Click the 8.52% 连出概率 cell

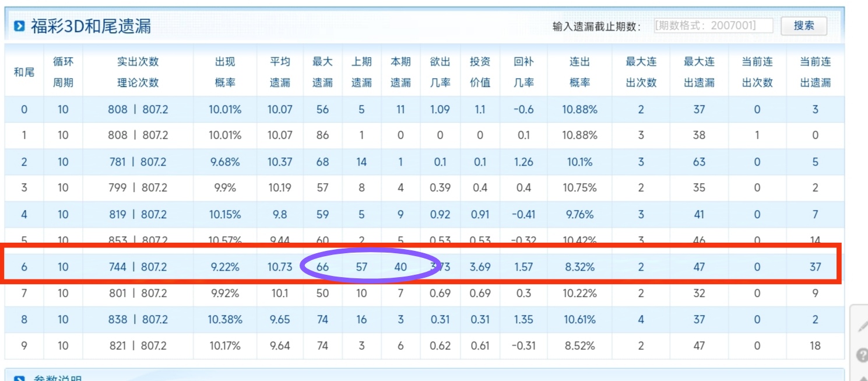coord(579,345)
